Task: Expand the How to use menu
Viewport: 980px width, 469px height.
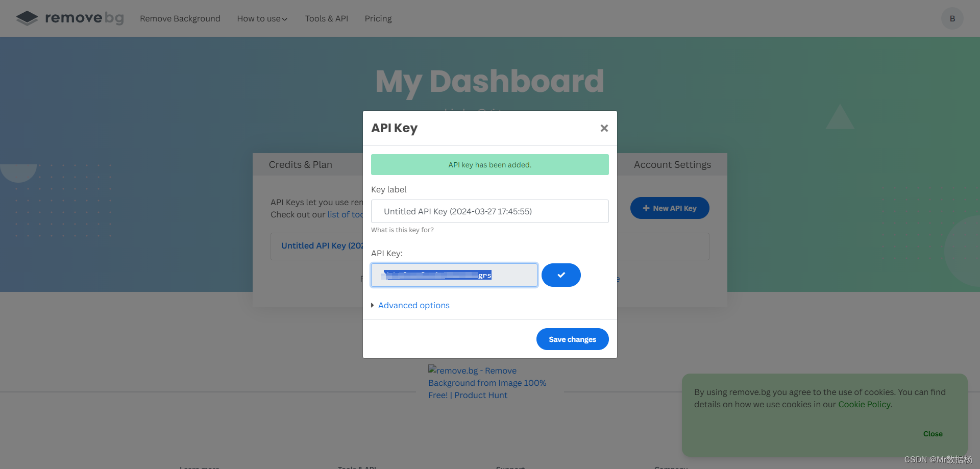Action: [262, 18]
